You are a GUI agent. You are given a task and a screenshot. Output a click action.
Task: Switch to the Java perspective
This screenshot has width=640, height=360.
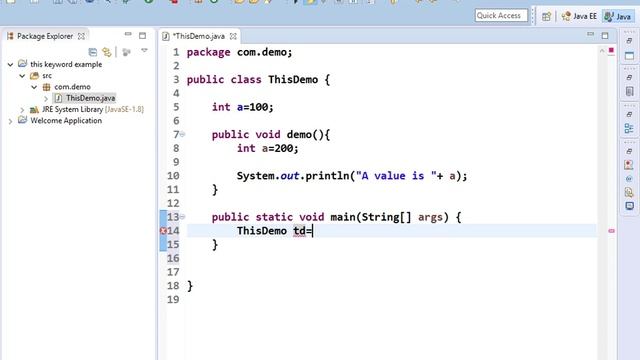coord(618,16)
